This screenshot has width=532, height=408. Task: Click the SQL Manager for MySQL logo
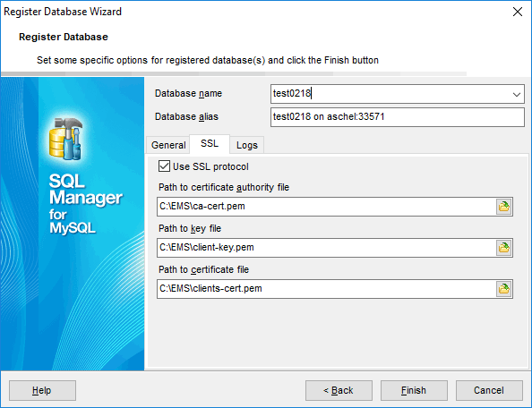(x=85, y=176)
